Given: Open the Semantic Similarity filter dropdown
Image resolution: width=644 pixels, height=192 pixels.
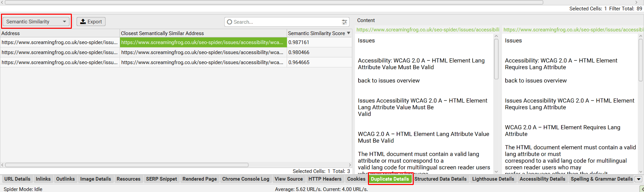Looking at the screenshot, I should click(36, 22).
